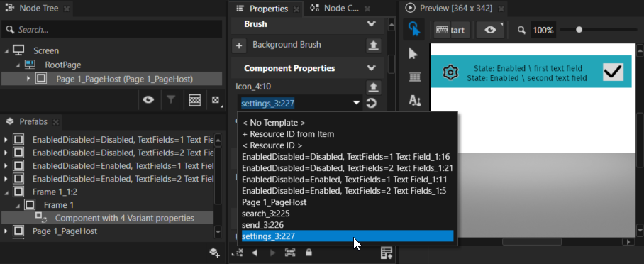Select send_3:226 from the list

pos(263,225)
